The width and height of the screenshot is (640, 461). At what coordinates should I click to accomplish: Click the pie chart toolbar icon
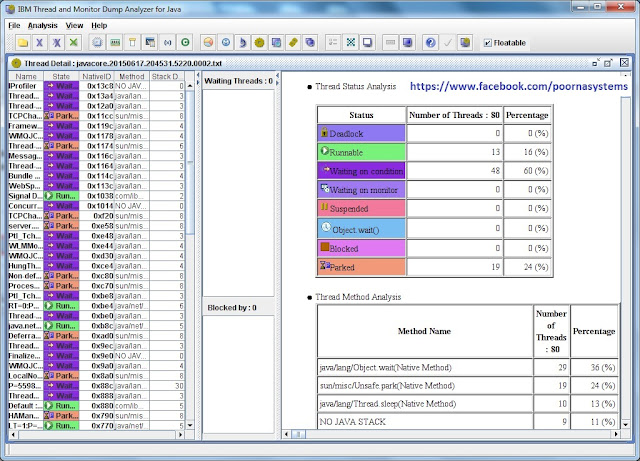tap(209, 42)
